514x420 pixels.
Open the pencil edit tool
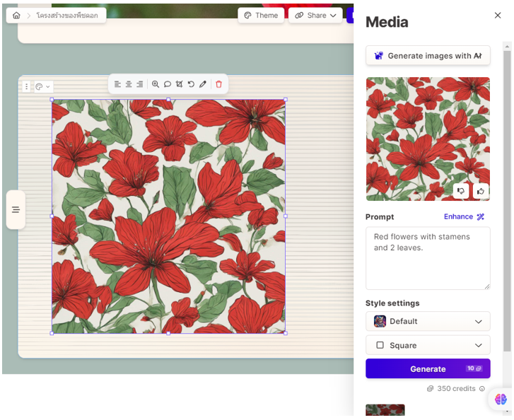tap(203, 84)
